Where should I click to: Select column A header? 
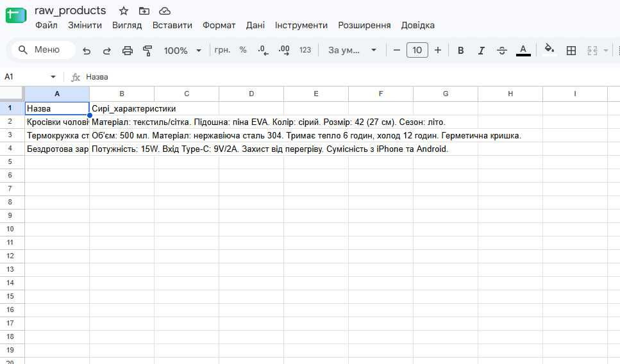pos(57,94)
